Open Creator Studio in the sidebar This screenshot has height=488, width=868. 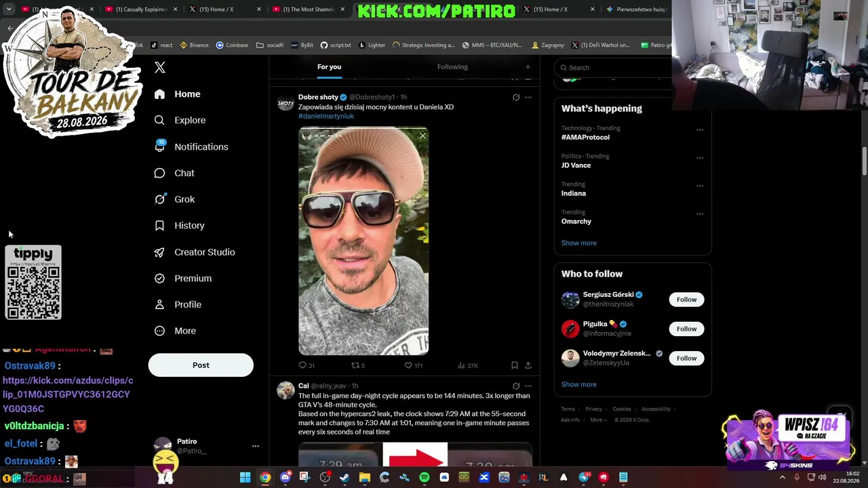[x=194, y=252]
